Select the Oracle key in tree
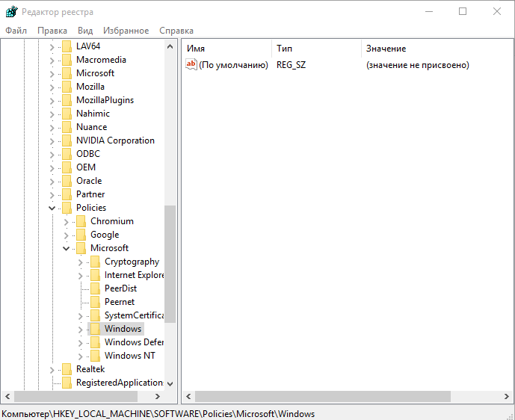The width and height of the screenshot is (515, 420). coord(89,181)
